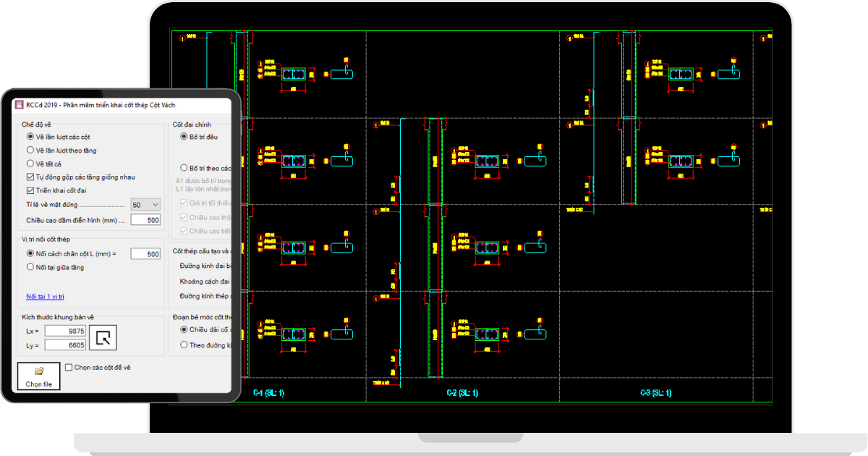Viewport: 868px width, 456px height.
Task: Choose the 'Vẽ tất cả' radio option
Action: [x=30, y=164]
